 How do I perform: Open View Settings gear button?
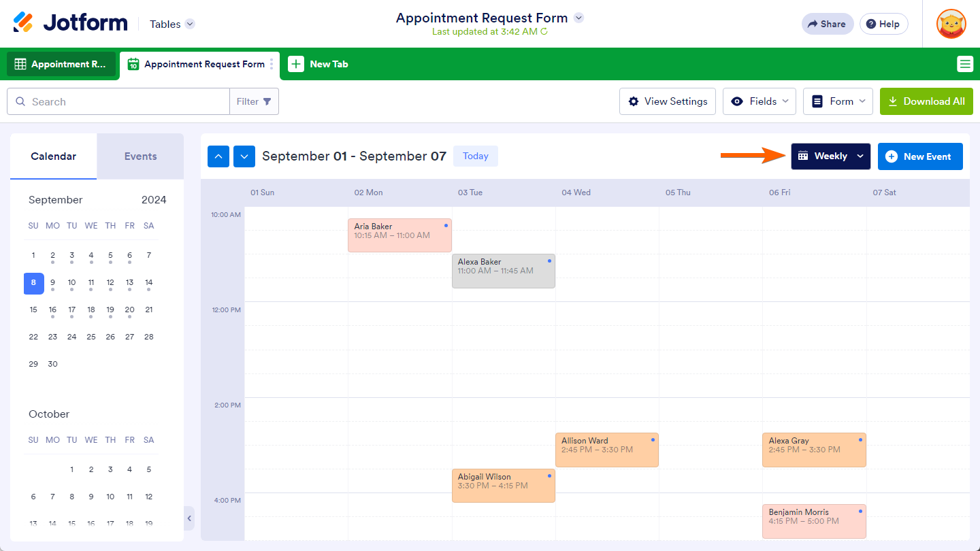coord(667,101)
